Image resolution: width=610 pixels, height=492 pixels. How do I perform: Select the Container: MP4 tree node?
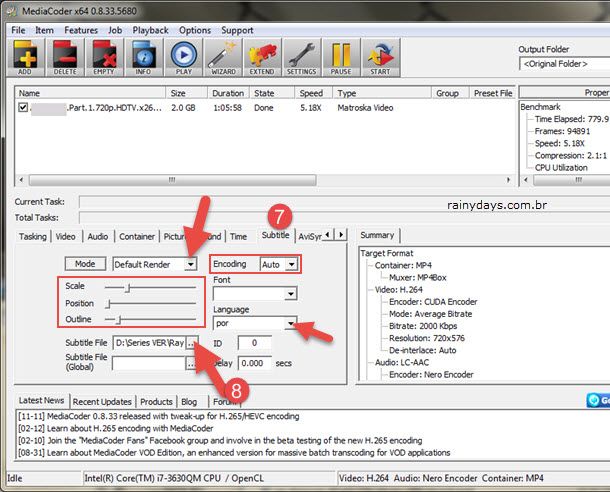403,265
